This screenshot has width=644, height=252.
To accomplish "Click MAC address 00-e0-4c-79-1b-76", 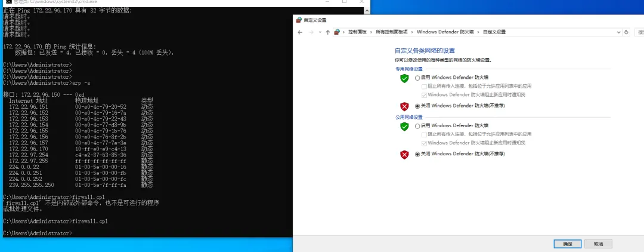I will pyautogui.click(x=101, y=131).
